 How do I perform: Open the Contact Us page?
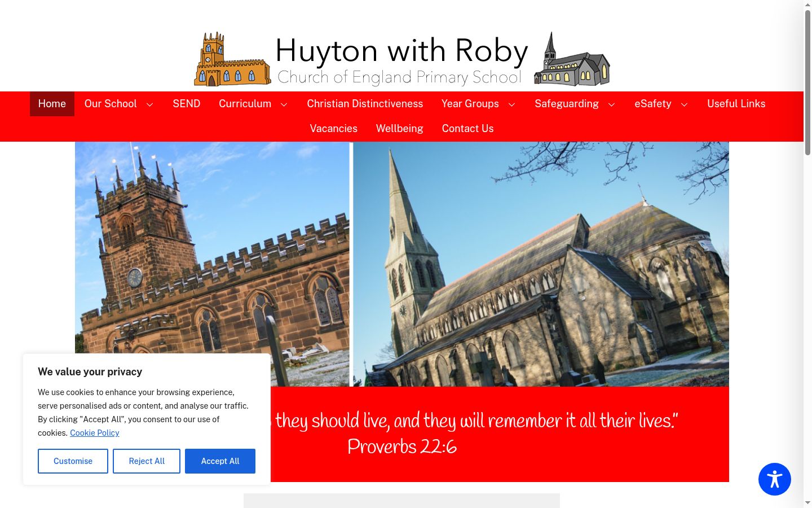468,129
